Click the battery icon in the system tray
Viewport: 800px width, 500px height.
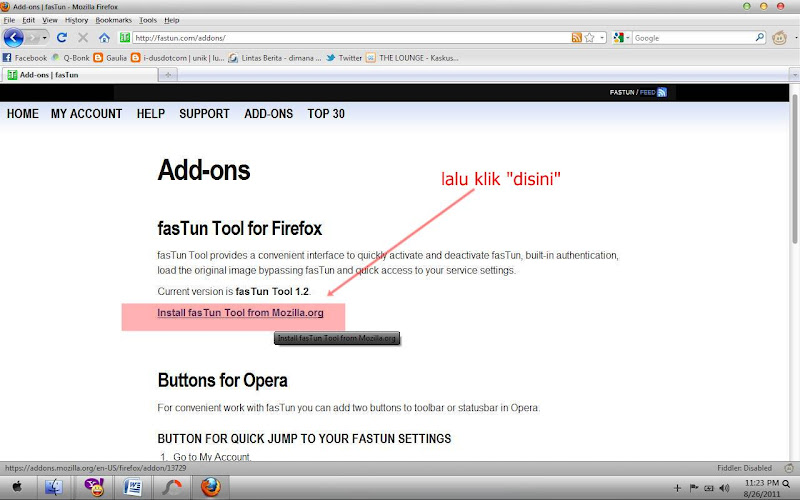[709, 488]
